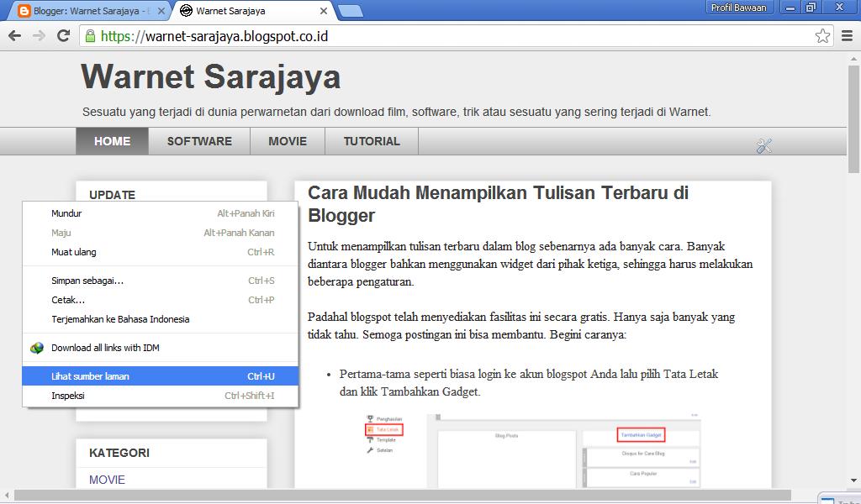Click the Untuk menampilkan tulisan paragraph
This screenshot has height=504, width=861.
coord(530,264)
